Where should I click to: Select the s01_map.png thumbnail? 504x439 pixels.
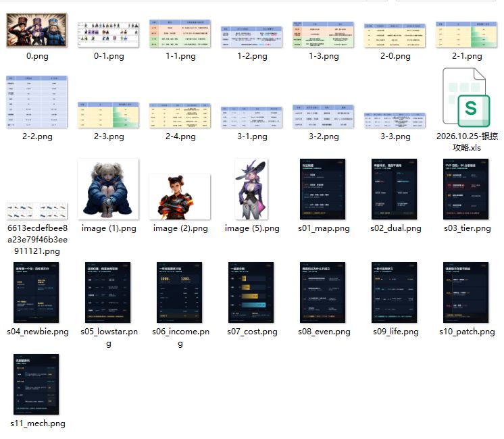pyautogui.click(x=323, y=189)
